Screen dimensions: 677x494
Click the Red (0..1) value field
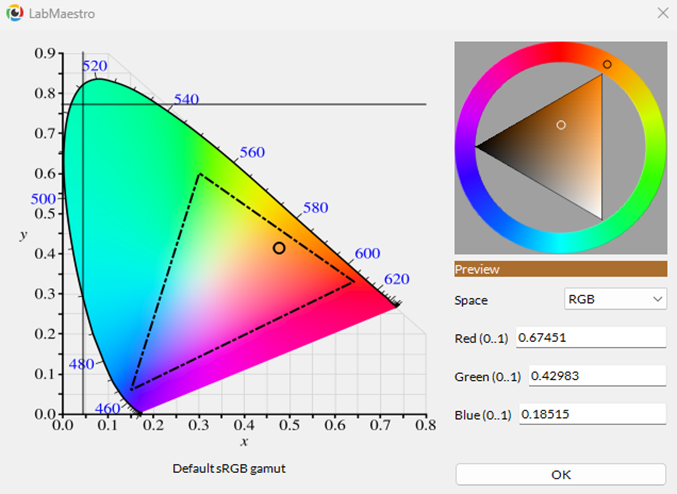(590, 338)
